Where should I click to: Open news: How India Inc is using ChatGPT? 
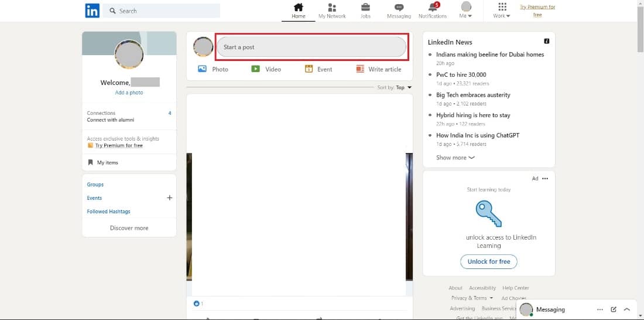pyautogui.click(x=478, y=135)
